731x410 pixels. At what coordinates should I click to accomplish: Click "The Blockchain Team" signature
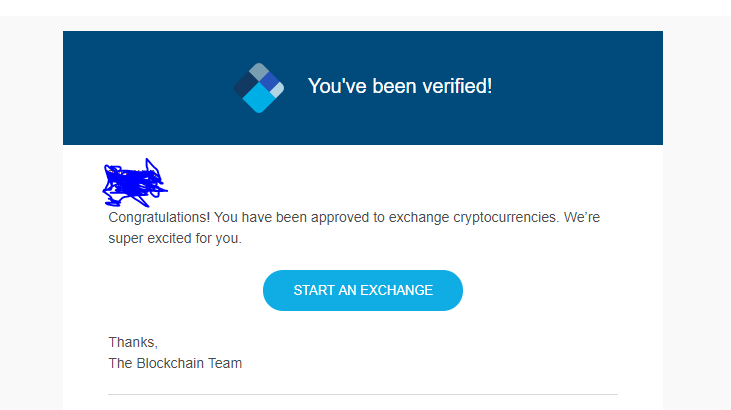[x=175, y=363]
